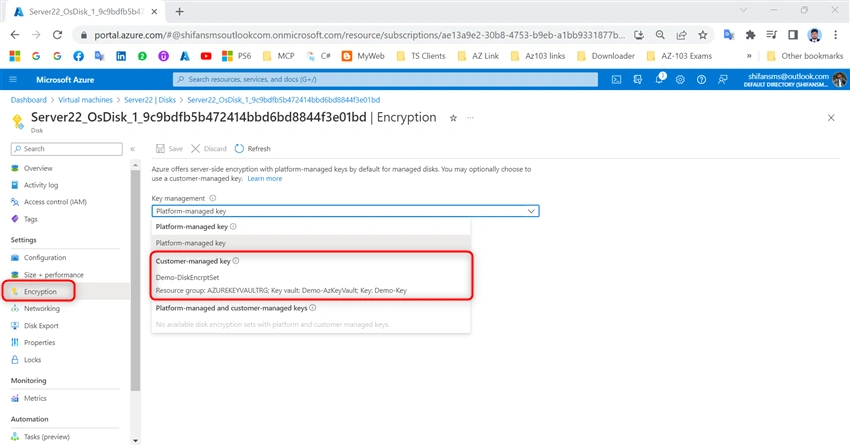Select Platform-managed key option

pos(311,243)
